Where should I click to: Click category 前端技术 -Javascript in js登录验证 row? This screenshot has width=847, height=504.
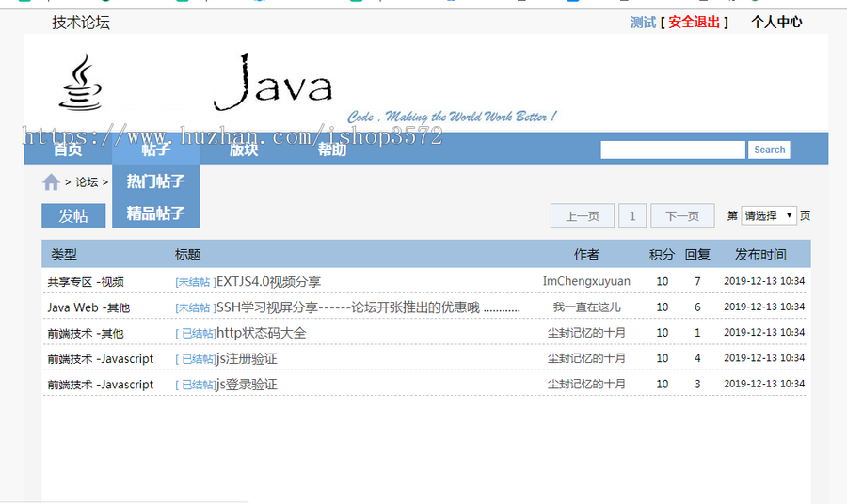[101, 385]
